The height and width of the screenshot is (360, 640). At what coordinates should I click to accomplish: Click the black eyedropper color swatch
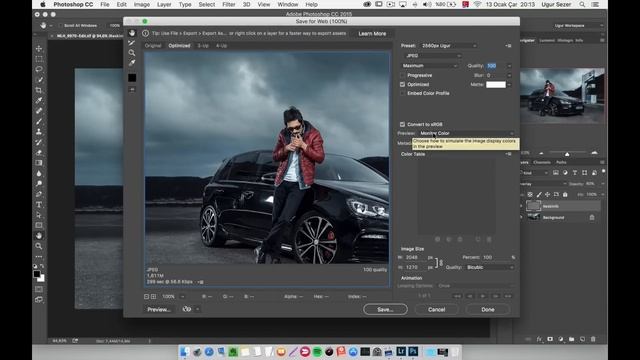click(132, 78)
